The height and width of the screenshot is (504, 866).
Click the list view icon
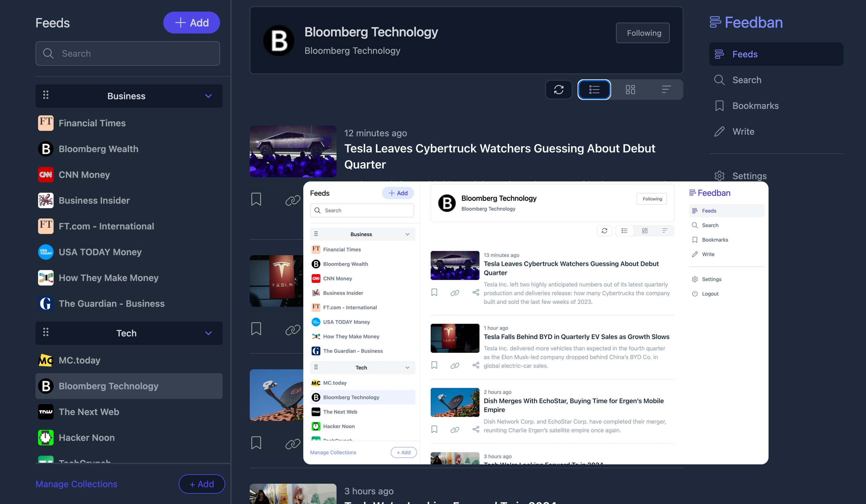[x=594, y=89]
